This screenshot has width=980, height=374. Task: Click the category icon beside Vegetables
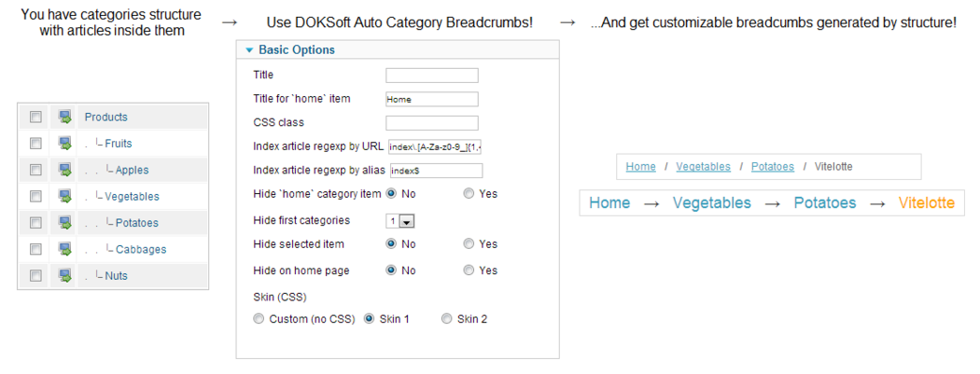coord(64,197)
